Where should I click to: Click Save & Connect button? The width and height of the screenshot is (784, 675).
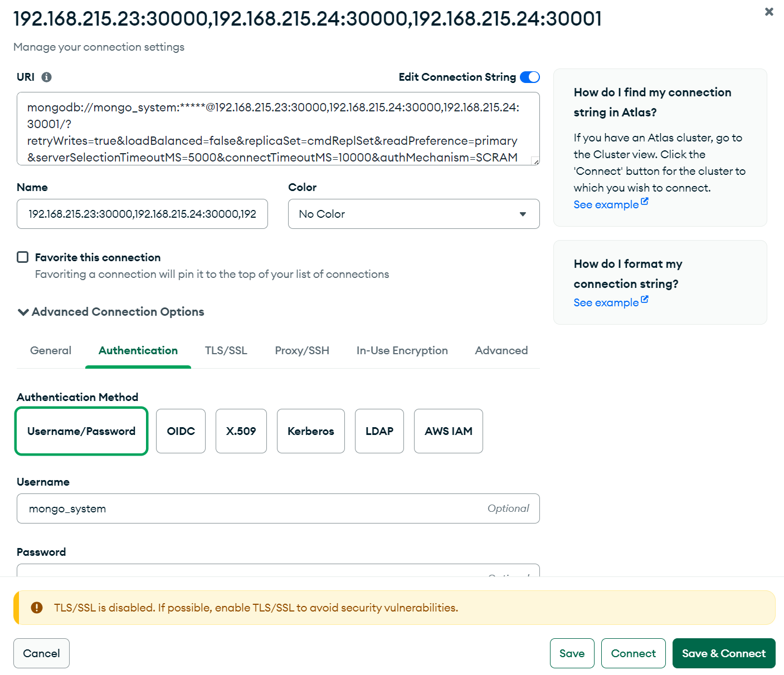tap(724, 653)
